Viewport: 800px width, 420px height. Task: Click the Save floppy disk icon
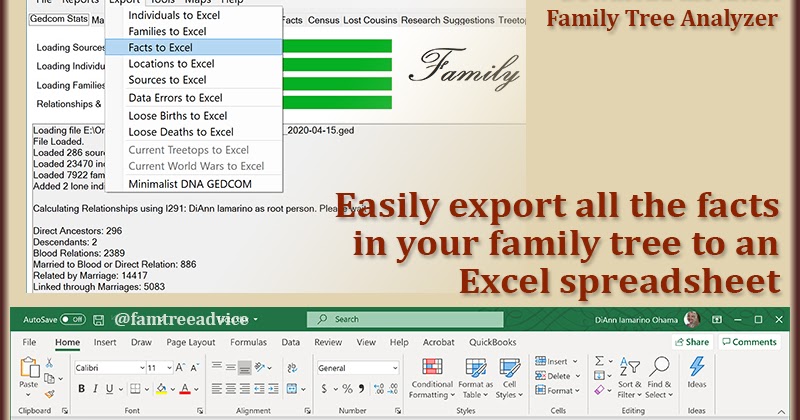coord(98,320)
